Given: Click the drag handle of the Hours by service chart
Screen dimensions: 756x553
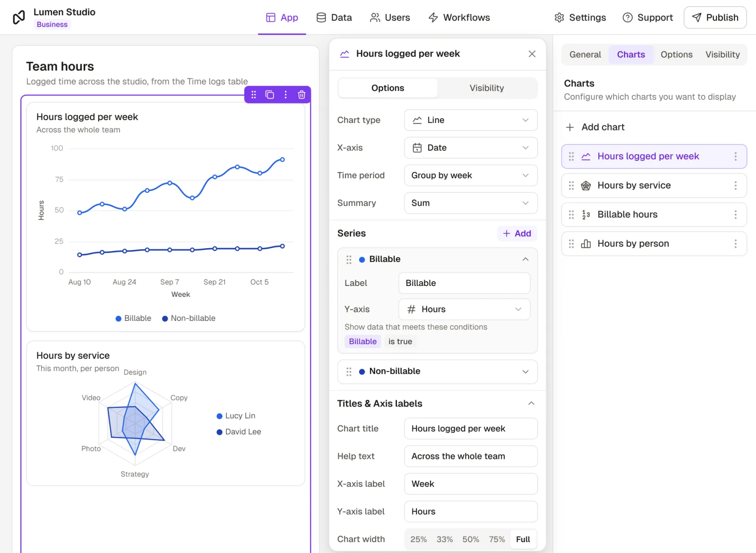Looking at the screenshot, I should point(571,186).
